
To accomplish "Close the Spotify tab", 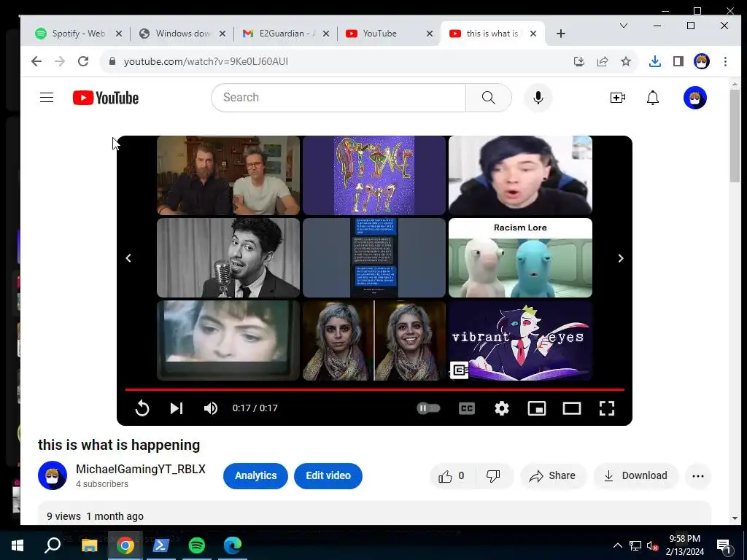I will coord(119,34).
